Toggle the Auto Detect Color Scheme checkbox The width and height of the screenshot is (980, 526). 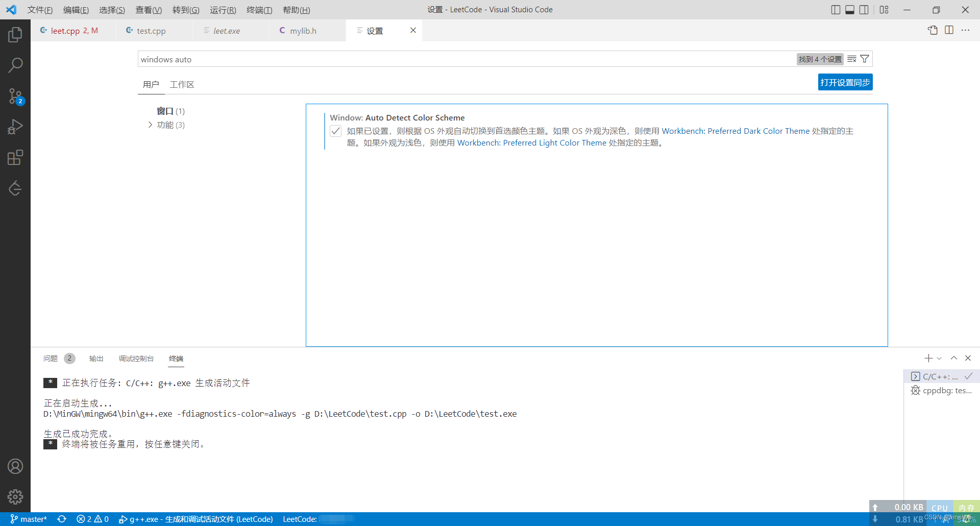pos(335,131)
